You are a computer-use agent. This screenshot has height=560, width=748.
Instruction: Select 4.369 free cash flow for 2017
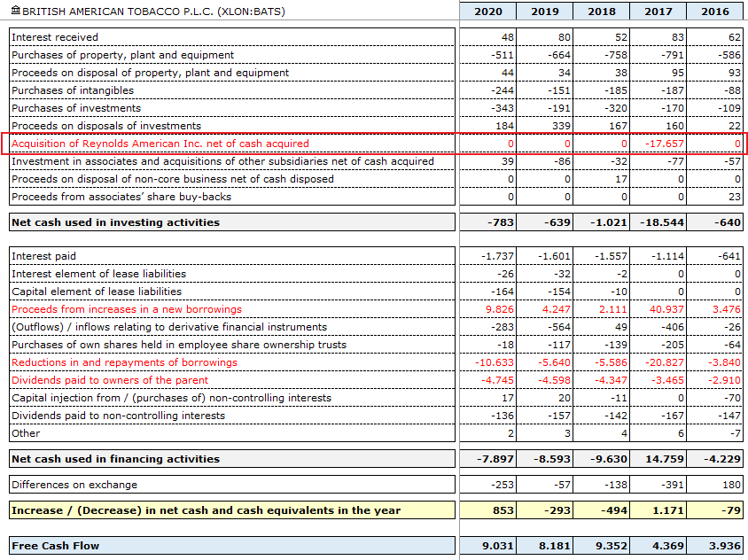pos(668,546)
